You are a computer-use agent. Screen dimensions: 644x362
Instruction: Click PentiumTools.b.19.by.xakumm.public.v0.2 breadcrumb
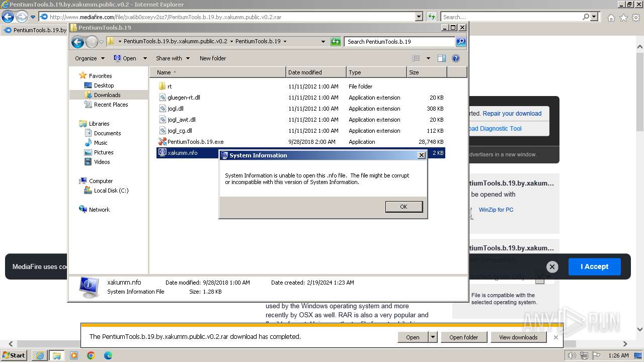point(175,42)
